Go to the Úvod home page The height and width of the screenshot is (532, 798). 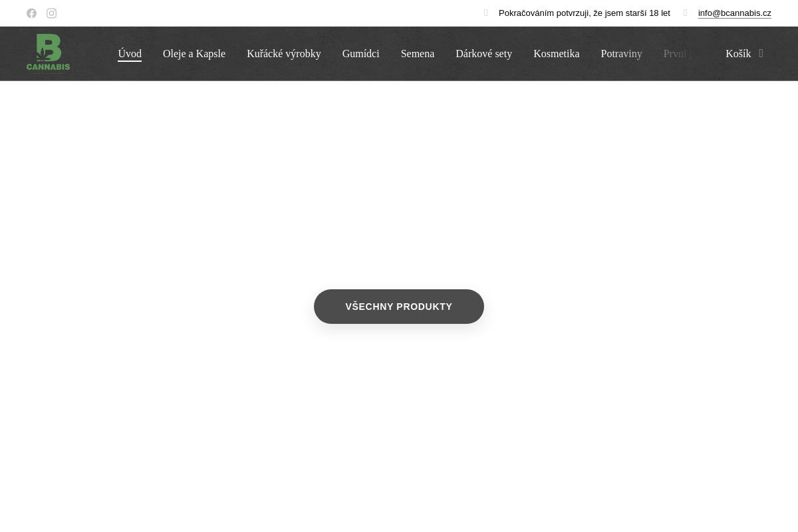pos(130,54)
